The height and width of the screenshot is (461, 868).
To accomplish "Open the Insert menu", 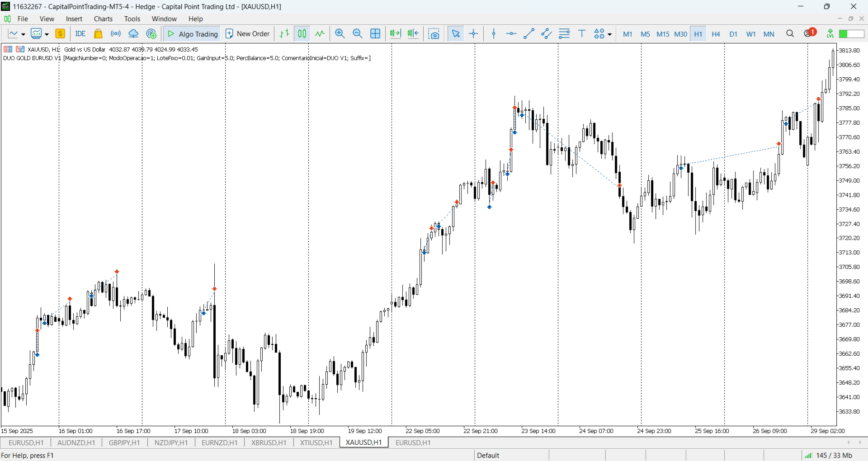I will click(x=74, y=19).
